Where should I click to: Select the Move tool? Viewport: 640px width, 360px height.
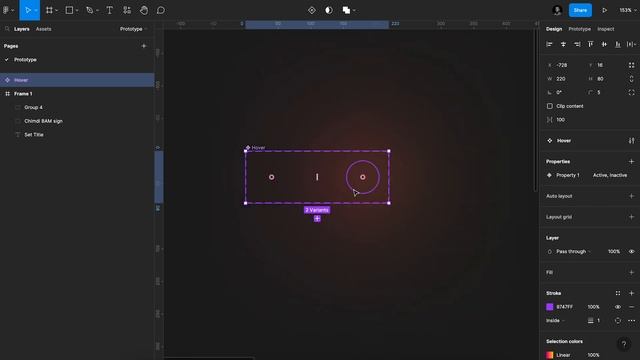point(27,10)
